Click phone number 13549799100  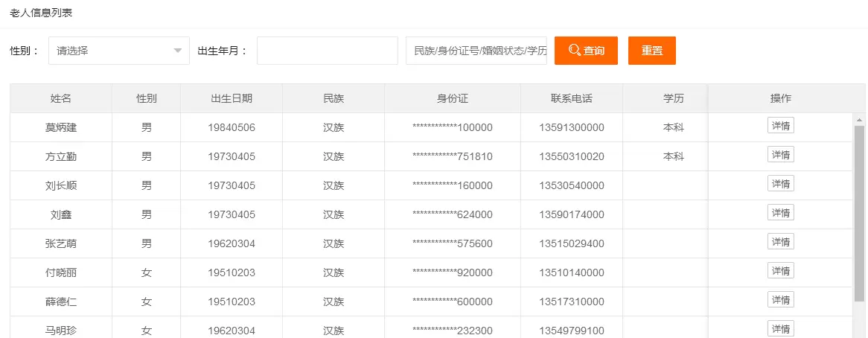[571, 331]
